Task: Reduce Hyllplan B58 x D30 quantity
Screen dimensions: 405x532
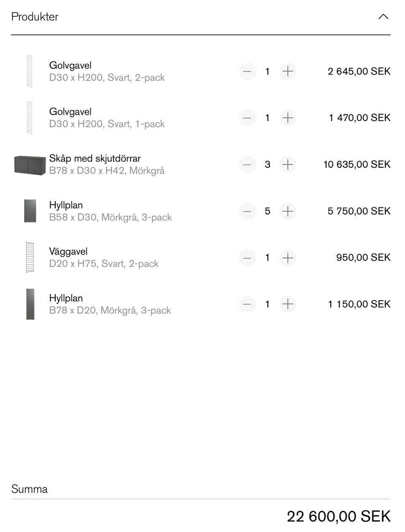Action: point(247,211)
